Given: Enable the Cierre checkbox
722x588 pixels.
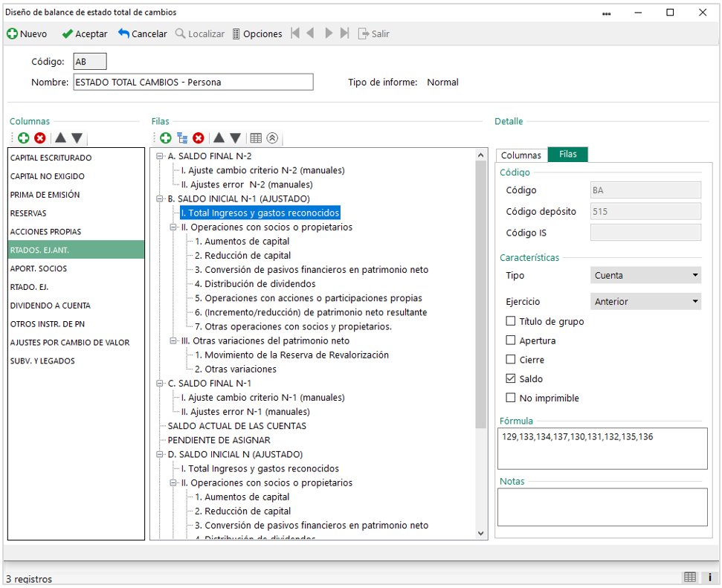Looking at the screenshot, I should tap(510, 359).
